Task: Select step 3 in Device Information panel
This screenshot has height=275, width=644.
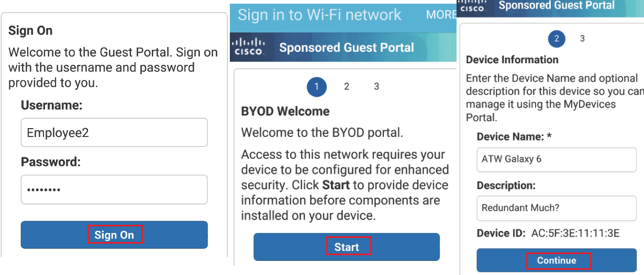Action: (x=582, y=39)
